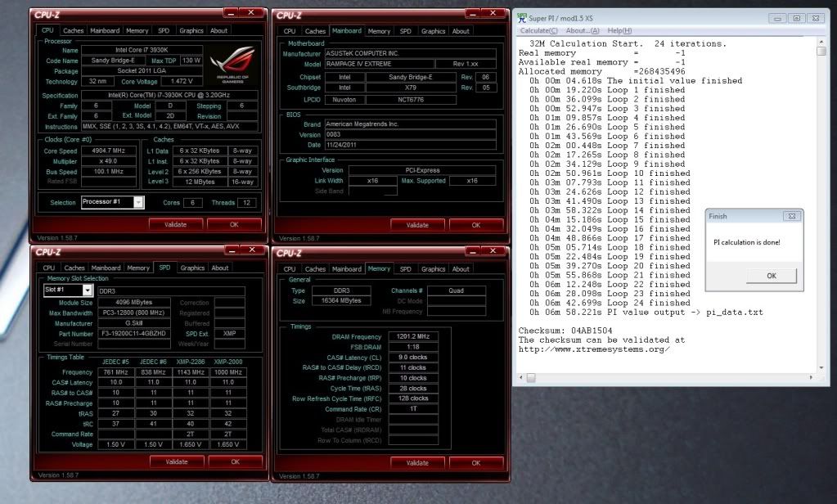Select Graphics tab in the SPD window
The height and width of the screenshot is (504, 837).
(192, 268)
